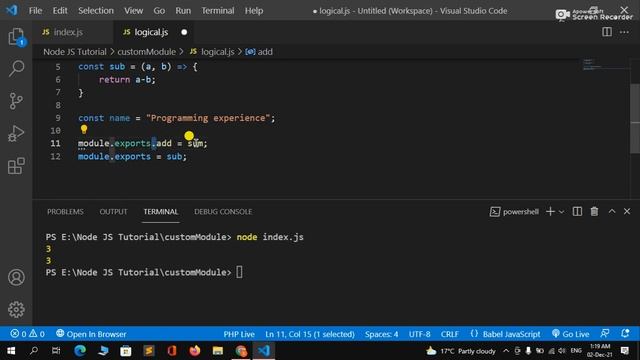Open the Help menu
This screenshot has height=360, width=640.
254,11
